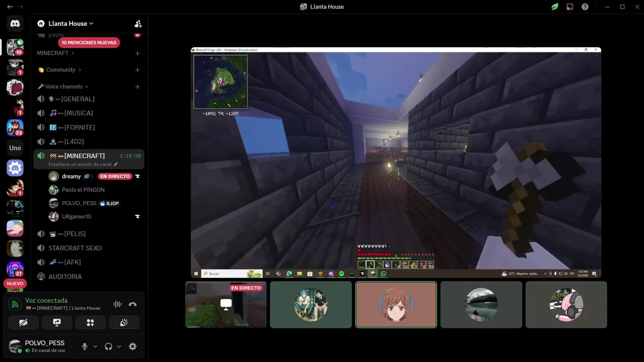Open User Settings gear icon
The width and height of the screenshot is (644, 362).
(x=132, y=346)
